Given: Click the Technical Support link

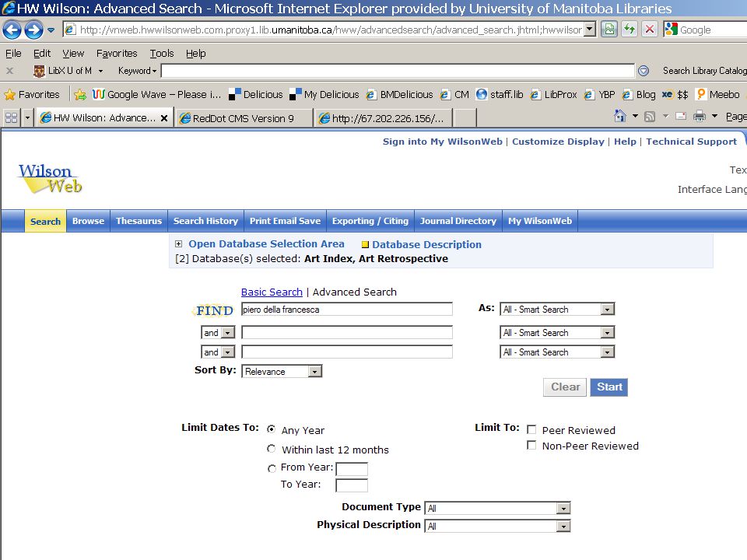Looking at the screenshot, I should pyautogui.click(x=691, y=142).
